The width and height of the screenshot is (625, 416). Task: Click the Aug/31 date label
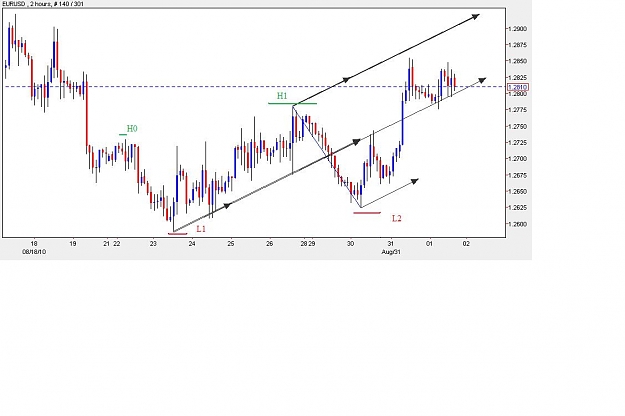coord(391,252)
